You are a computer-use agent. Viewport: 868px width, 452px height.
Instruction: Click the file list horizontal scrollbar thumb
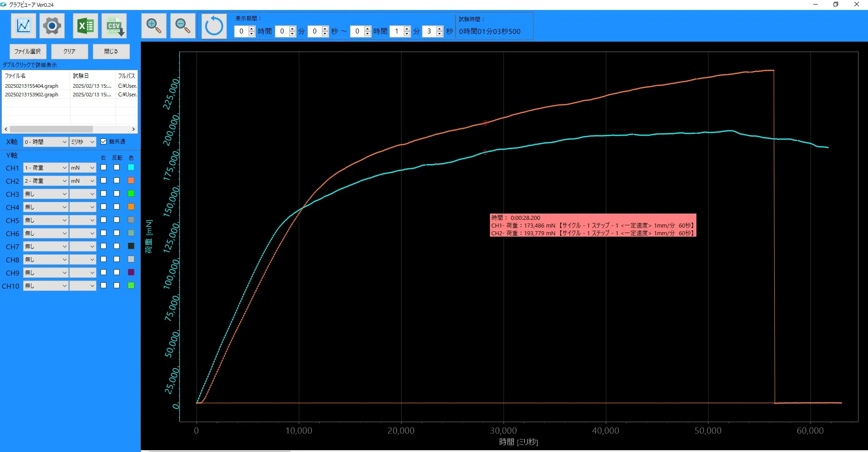coord(51,129)
